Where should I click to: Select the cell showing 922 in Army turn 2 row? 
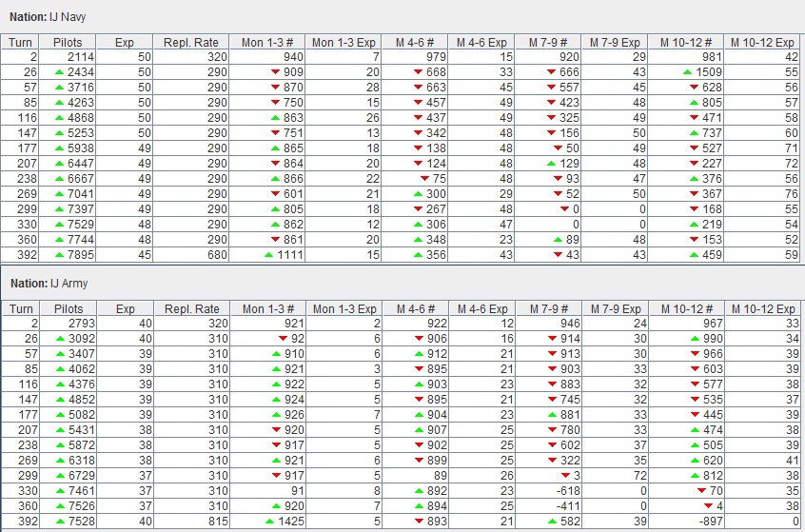click(x=416, y=324)
